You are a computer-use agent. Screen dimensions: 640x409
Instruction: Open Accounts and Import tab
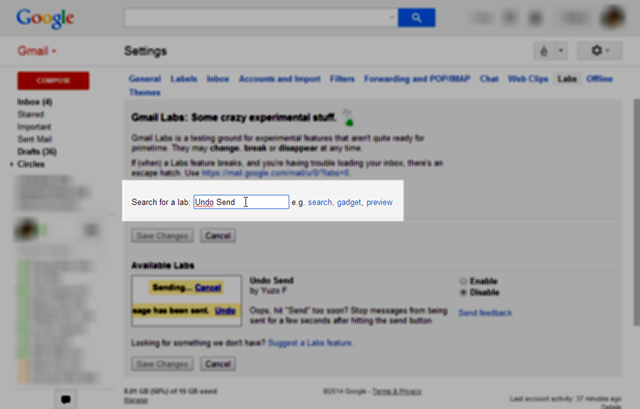click(280, 79)
